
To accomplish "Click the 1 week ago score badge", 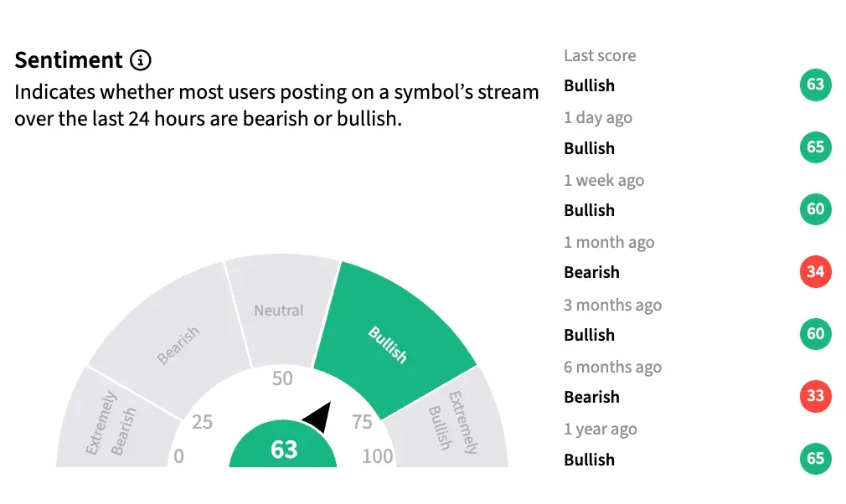I will click(x=815, y=209).
